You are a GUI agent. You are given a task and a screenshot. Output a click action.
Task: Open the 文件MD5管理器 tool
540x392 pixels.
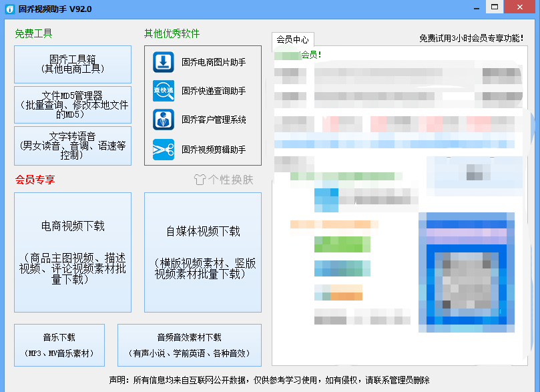click(73, 105)
